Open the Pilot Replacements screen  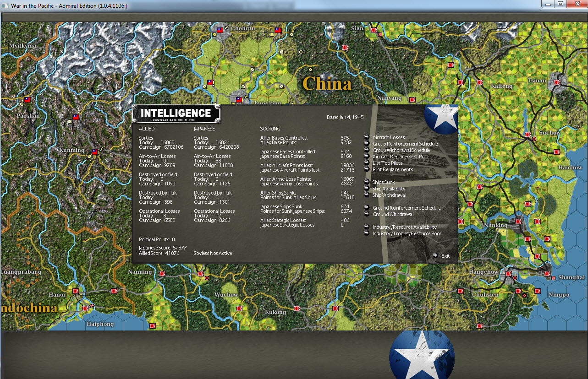(393, 169)
